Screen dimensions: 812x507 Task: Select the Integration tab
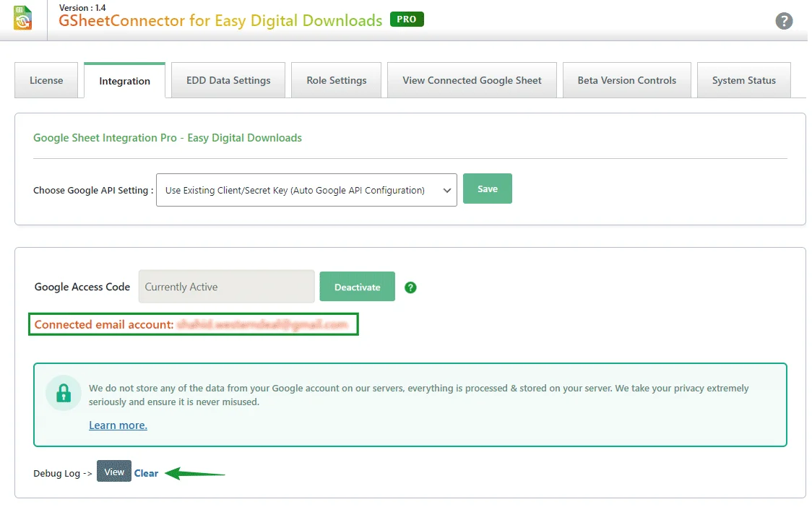coord(124,81)
